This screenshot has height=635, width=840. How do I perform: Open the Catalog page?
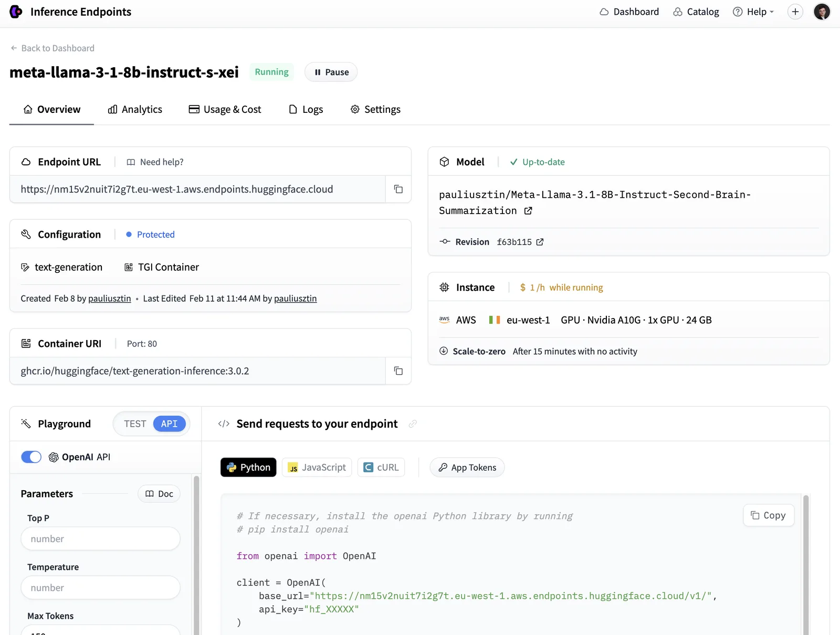point(696,12)
